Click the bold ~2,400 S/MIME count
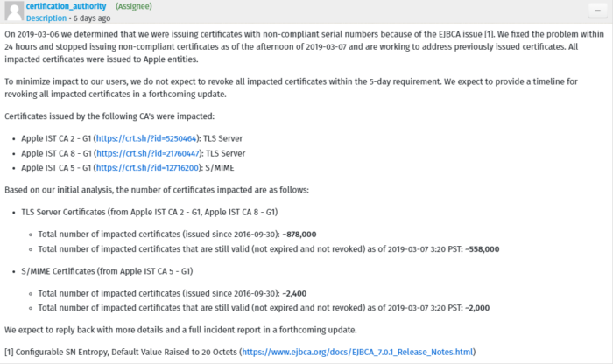This screenshot has width=613, height=364. (x=294, y=294)
